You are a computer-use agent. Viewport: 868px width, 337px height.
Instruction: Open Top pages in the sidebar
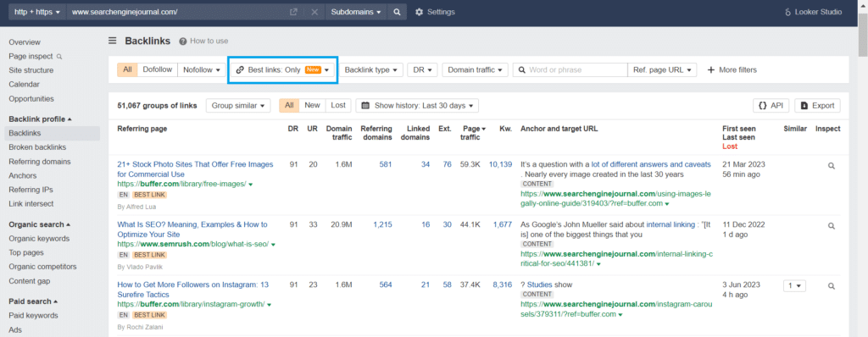(26, 252)
